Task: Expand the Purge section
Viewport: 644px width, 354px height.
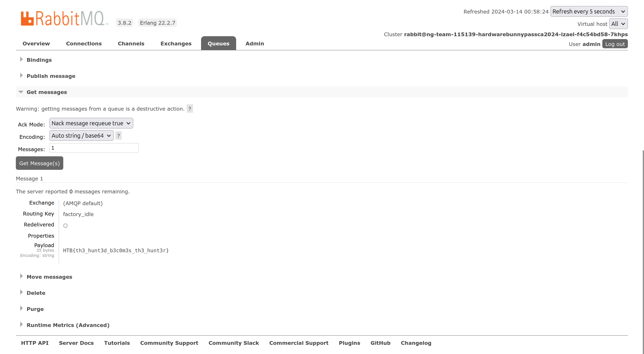Action: (x=35, y=309)
